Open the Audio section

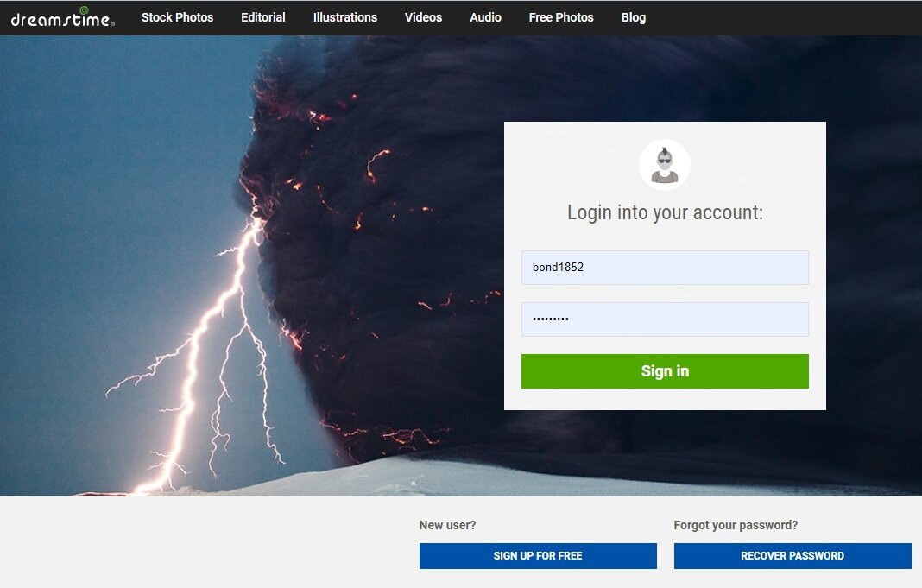(x=485, y=17)
